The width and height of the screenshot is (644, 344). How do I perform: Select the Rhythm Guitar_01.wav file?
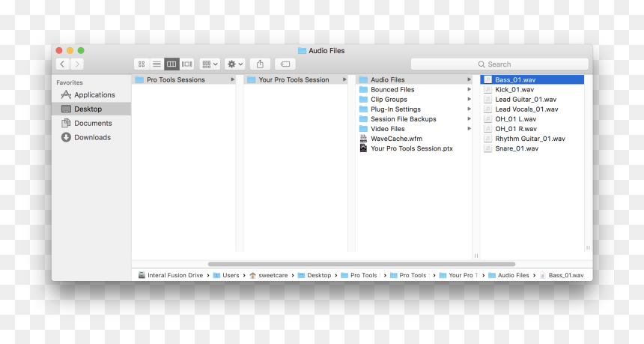(532, 139)
